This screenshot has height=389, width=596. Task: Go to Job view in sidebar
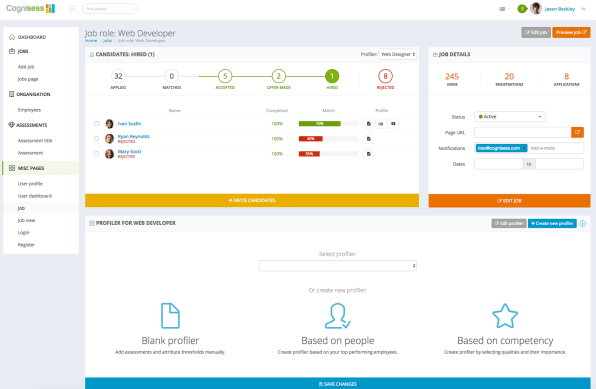coord(26,221)
